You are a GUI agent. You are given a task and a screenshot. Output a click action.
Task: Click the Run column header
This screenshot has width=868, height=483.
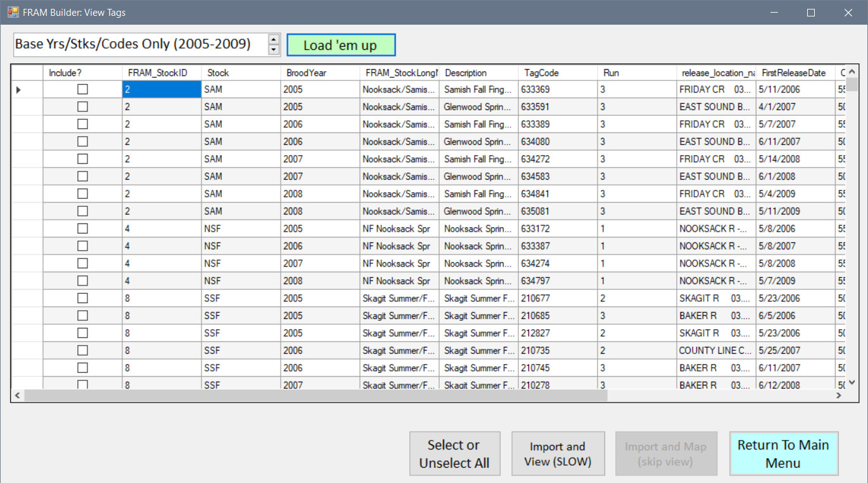point(637,73)
